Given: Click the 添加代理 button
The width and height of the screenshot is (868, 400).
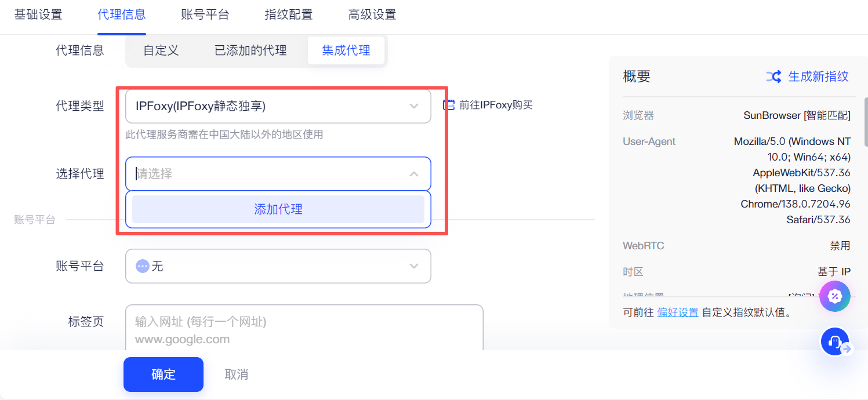Looking at the screenshot, I should click(x=278, y=209).
